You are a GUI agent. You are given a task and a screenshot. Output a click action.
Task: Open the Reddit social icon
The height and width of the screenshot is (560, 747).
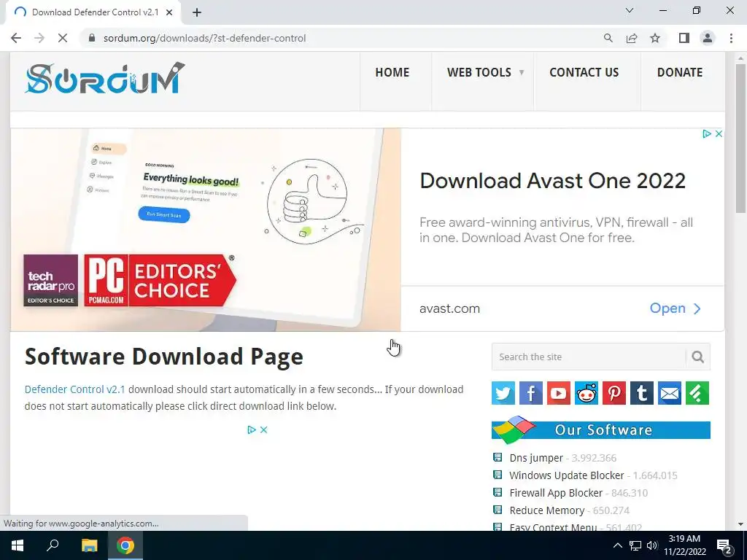587,393
